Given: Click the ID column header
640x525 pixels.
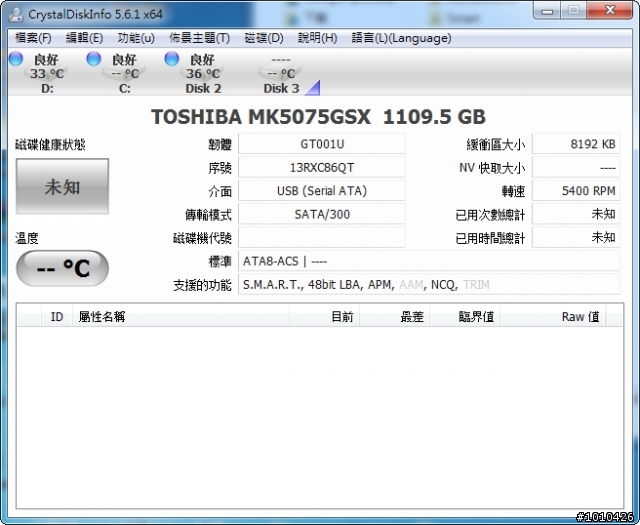Looking at the screenshot, I should tap(57, 316).
